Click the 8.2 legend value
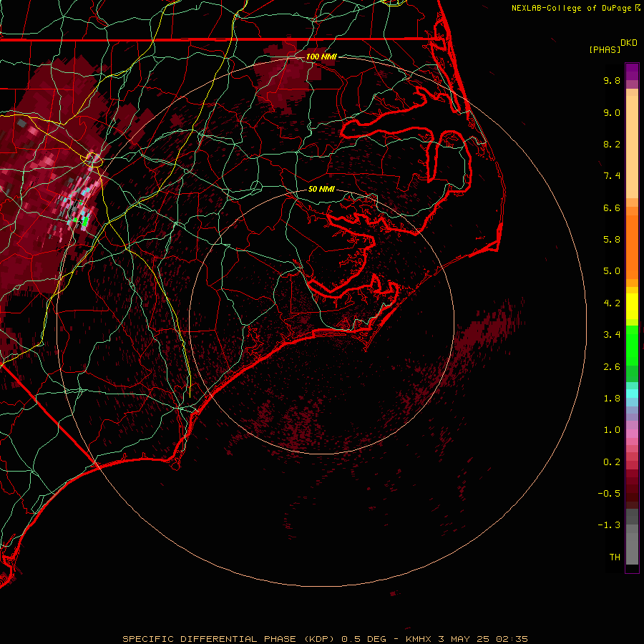 [x=612, y=144]
